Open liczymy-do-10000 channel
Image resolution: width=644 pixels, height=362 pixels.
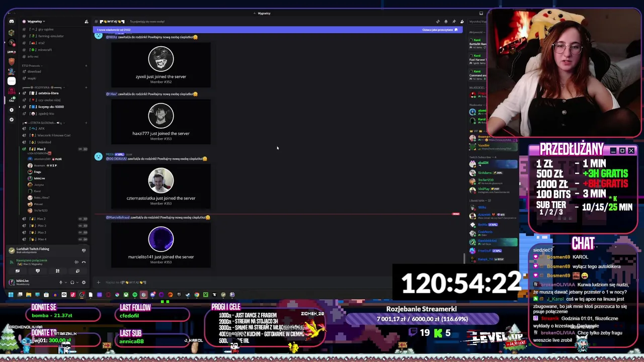coord(51,107)
